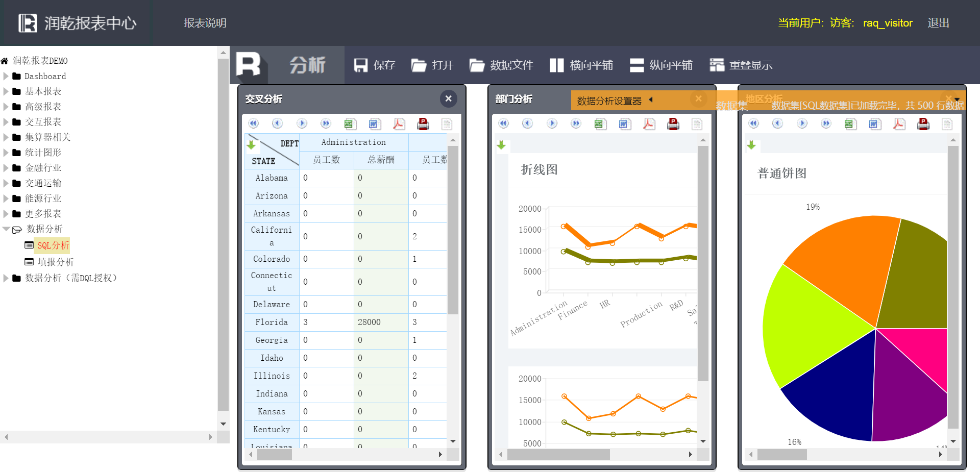Go to next page in 交叉分析 panel
The height and width of the screenshot is (472, 980).
(x=302, y=123)
